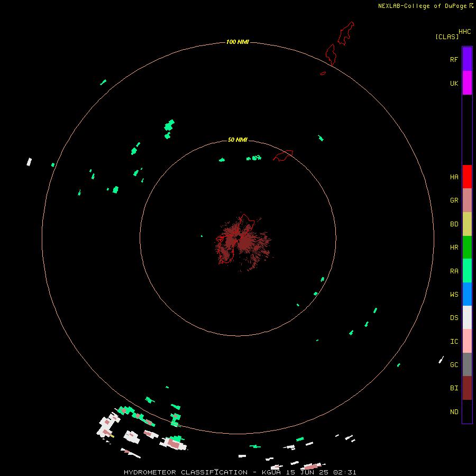Image resolution: width=476 pixels, height=476 pixels.
Task: Click the [CLAS] legend header
Action: pos(447,36)
